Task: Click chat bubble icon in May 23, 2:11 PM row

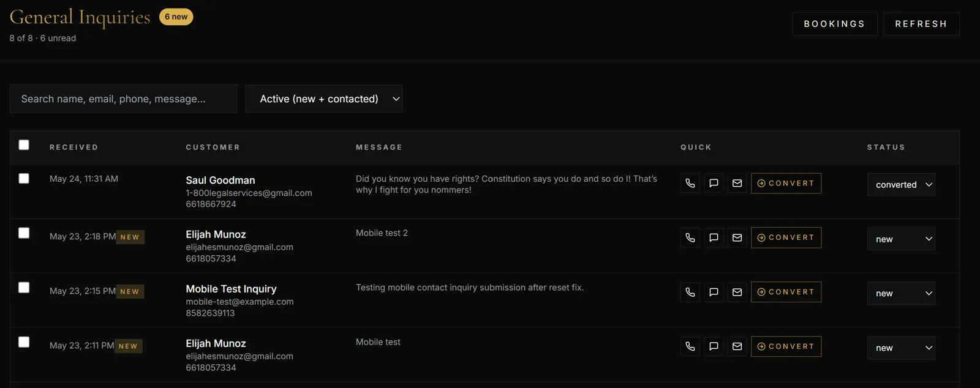Action: pyautogui.click(x=714, y=346)
